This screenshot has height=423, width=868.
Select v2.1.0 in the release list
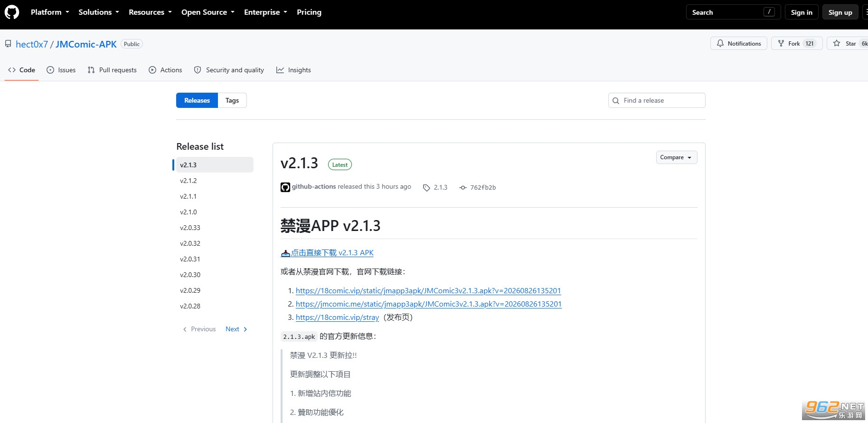(215, 212)
